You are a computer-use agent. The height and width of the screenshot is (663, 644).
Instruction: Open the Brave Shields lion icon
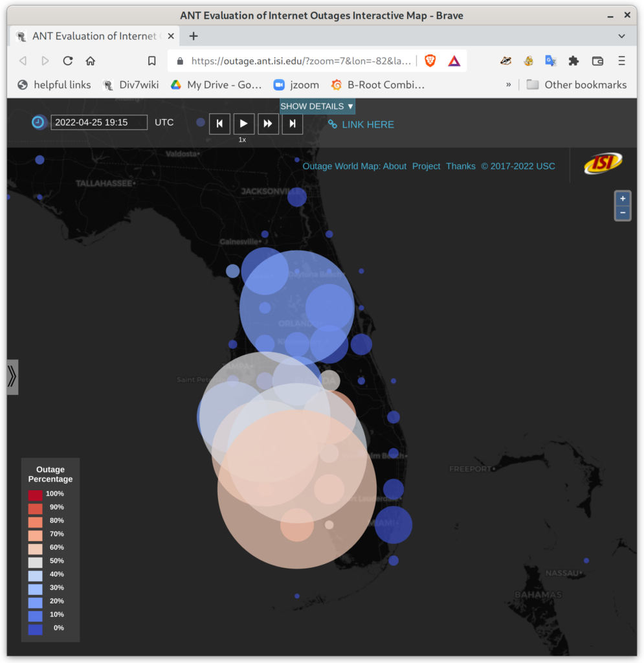pyautogui.click(x=430, y=61)
